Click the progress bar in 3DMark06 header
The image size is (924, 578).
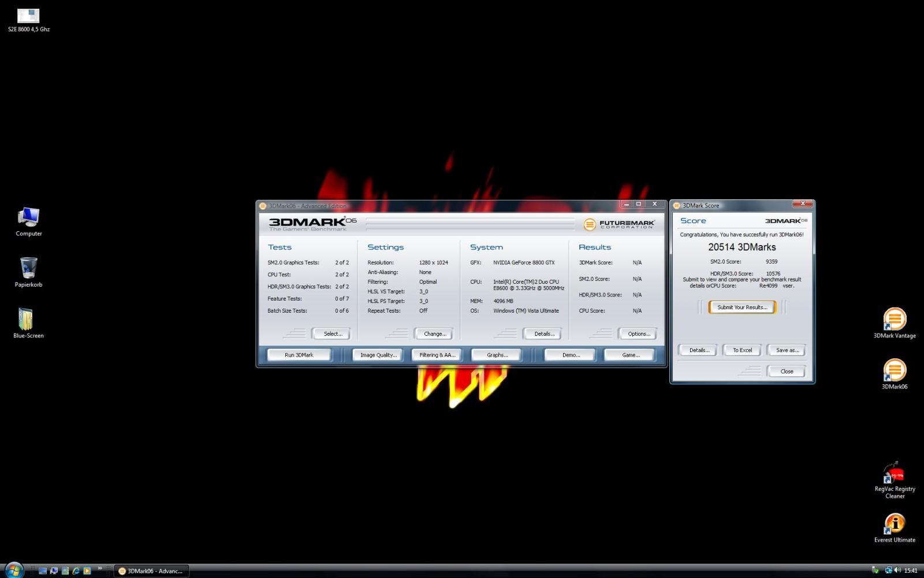[x=470, y=224]
